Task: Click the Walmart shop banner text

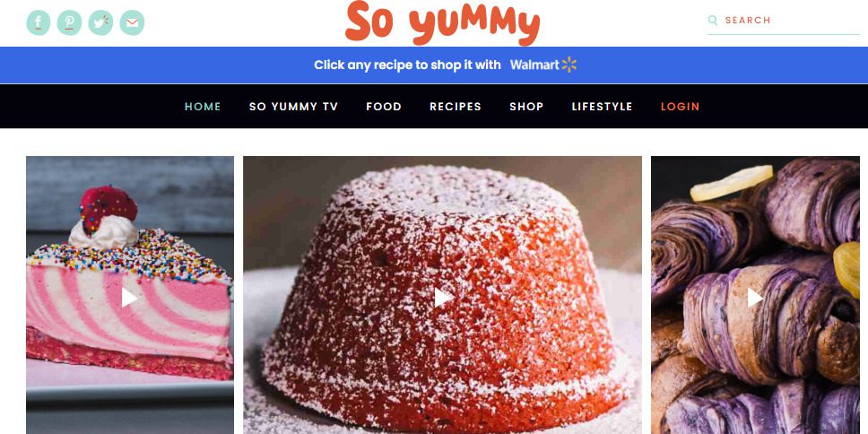Action: coord(407,65)
